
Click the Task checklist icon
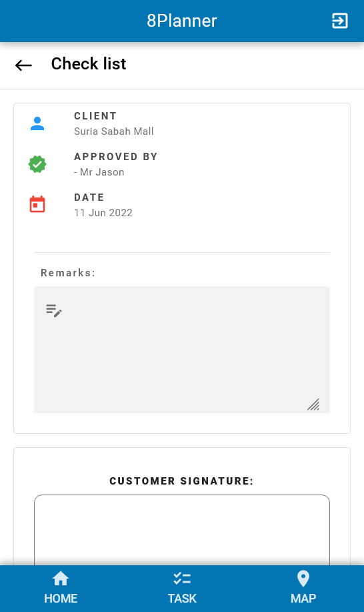pos(182,579)
